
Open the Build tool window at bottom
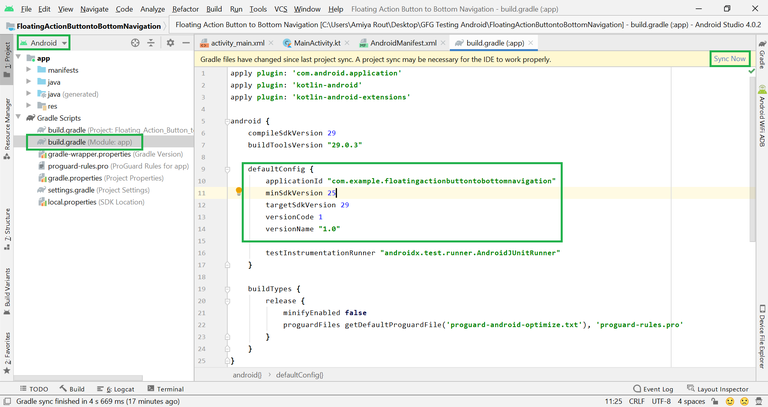[x=72, y=389]
